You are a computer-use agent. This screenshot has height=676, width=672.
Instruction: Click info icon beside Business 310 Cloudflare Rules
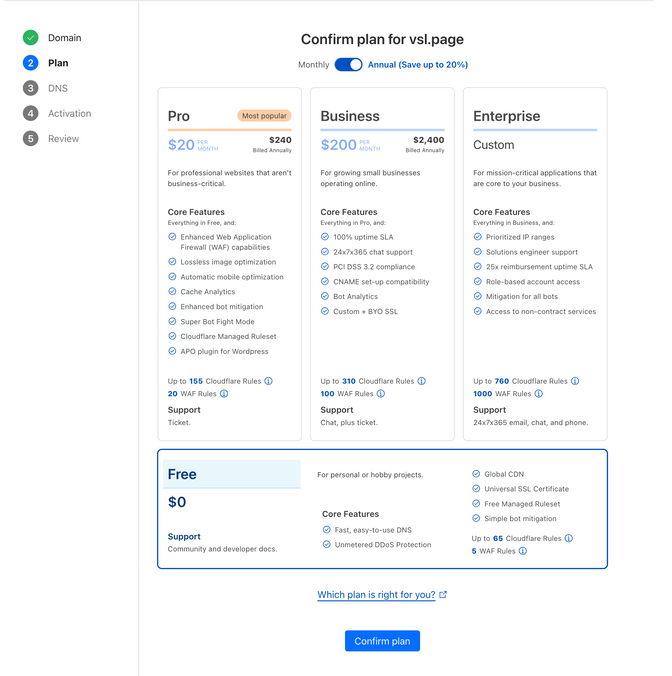click(x=421, y=381)
